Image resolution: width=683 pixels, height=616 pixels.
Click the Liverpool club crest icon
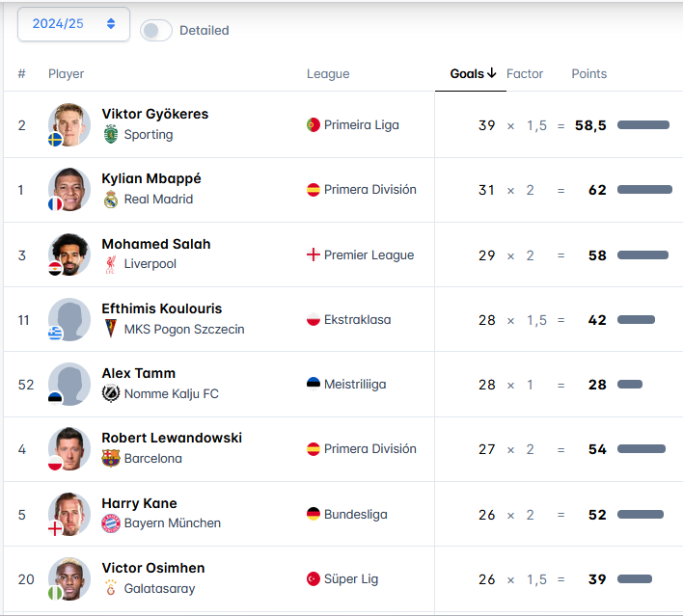pos(111,264)
